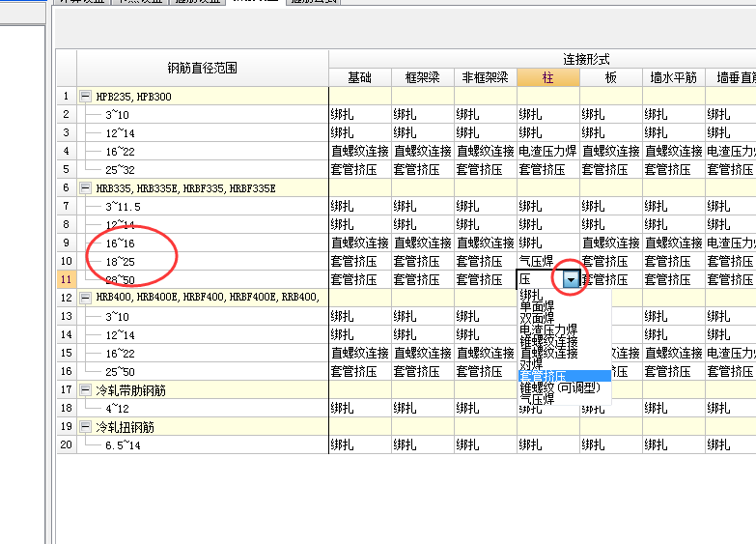The height and width of the screenshot is (544, 756).
Task: Click the row number 20 header
Action: [x=66, y=444]
